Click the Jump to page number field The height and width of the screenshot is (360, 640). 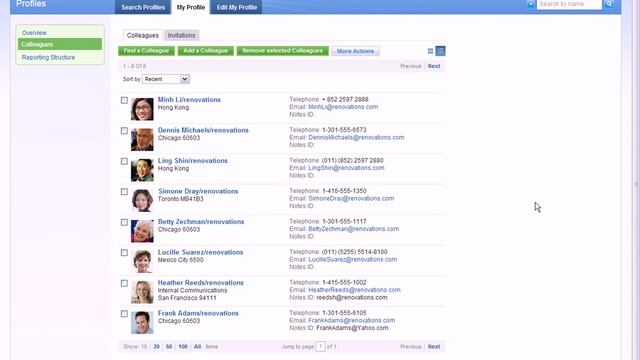click(x=320, y=347)
